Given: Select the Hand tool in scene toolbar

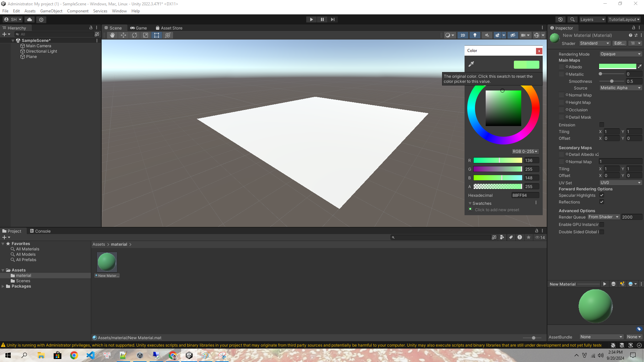Looking at the screenshot, I should (x=112, y=35).
